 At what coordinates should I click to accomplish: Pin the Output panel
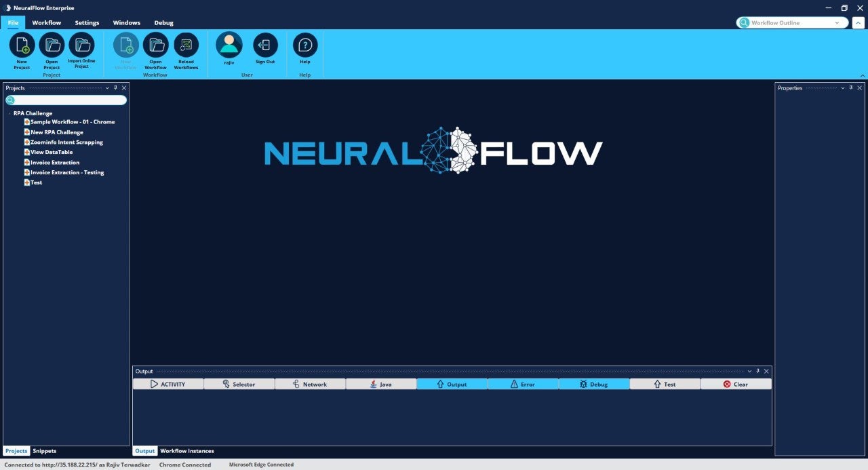click(x=758, y=371)
